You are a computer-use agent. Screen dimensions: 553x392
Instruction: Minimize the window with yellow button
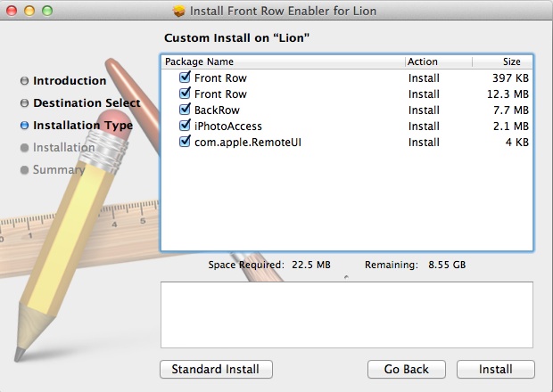point(29,11)
